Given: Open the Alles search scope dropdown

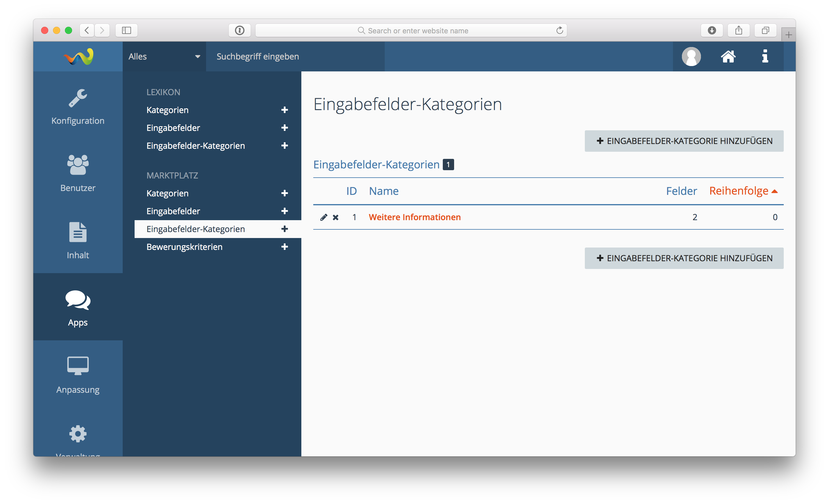Looking at the screenshot, I should coord(164,57).
